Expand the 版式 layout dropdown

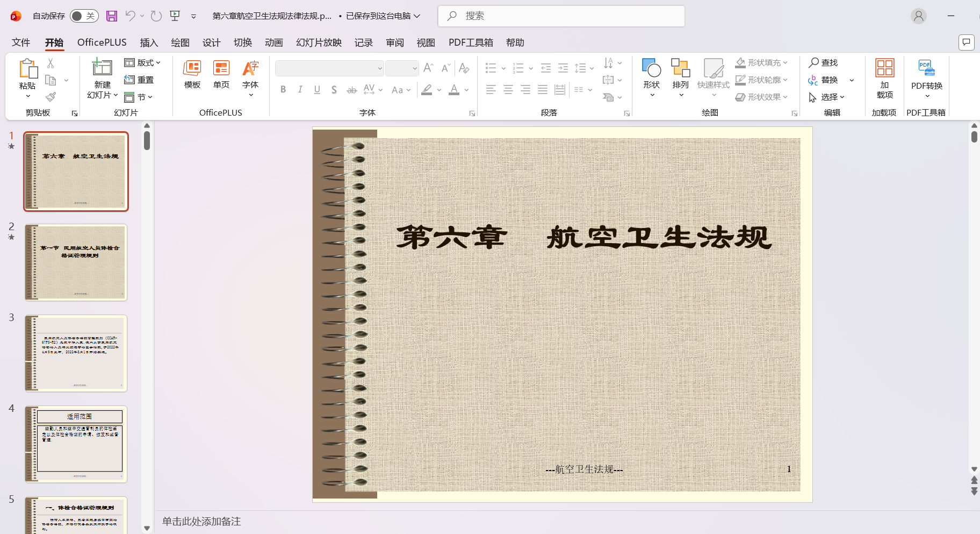pos(142,63)
